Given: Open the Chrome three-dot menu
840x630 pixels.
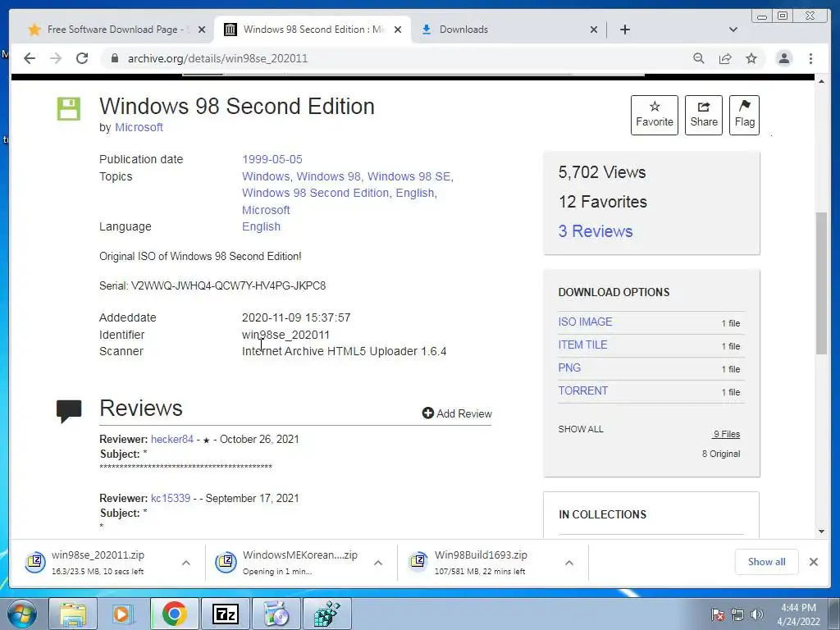Looking at the screenshot, I should (x=810, y=58).
